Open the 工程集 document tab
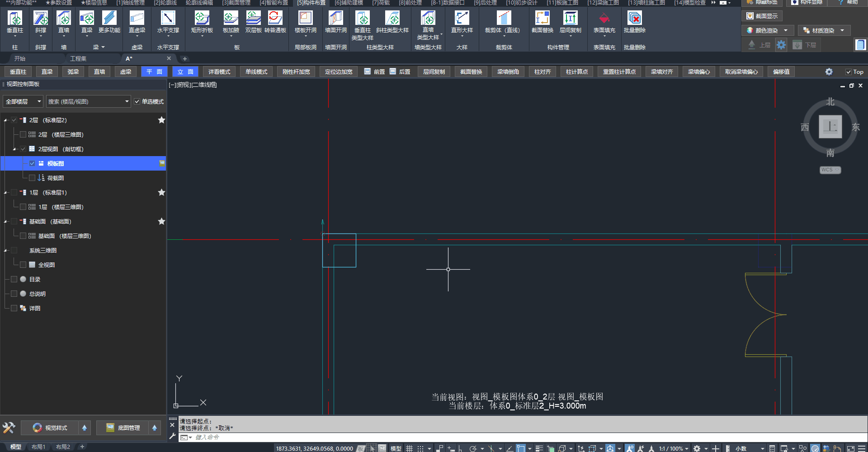Image resolution: width=868 pixels, height=452 pixels. pyautogui.click(x=78, y=59)
